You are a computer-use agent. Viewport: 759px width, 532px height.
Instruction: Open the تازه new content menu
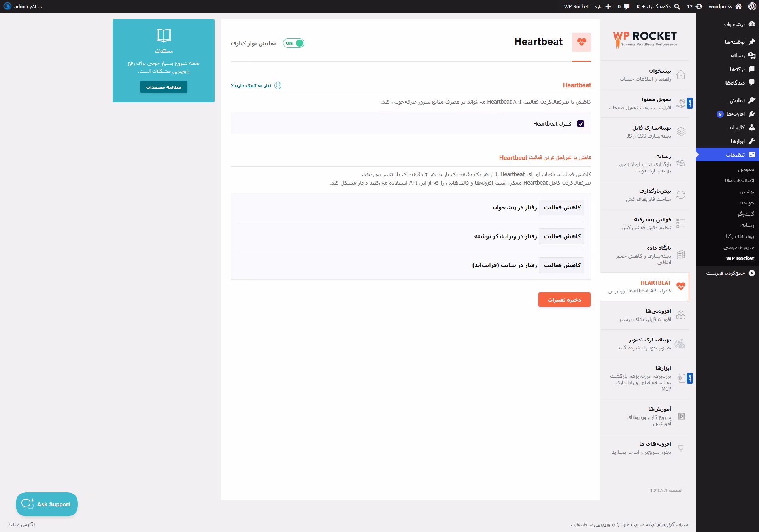click(602, 6)
